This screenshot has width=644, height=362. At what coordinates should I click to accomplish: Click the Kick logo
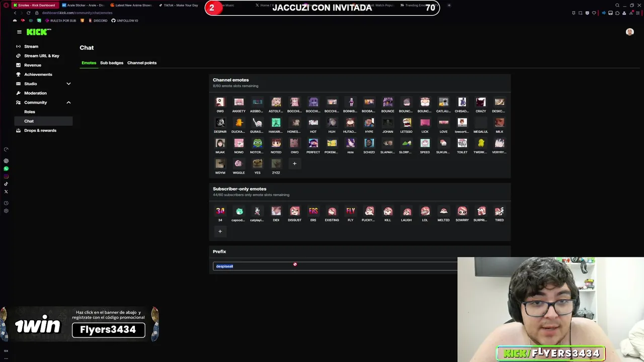pos(39,32)
